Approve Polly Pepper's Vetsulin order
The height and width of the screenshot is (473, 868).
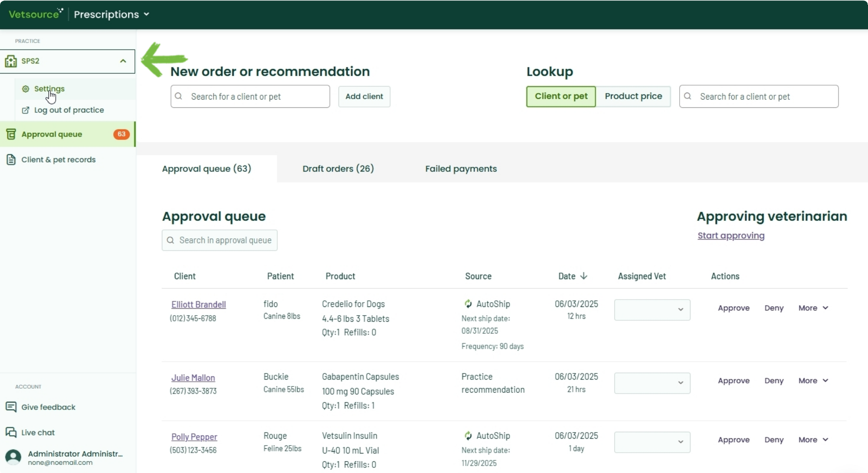click(x=734, y=440)
